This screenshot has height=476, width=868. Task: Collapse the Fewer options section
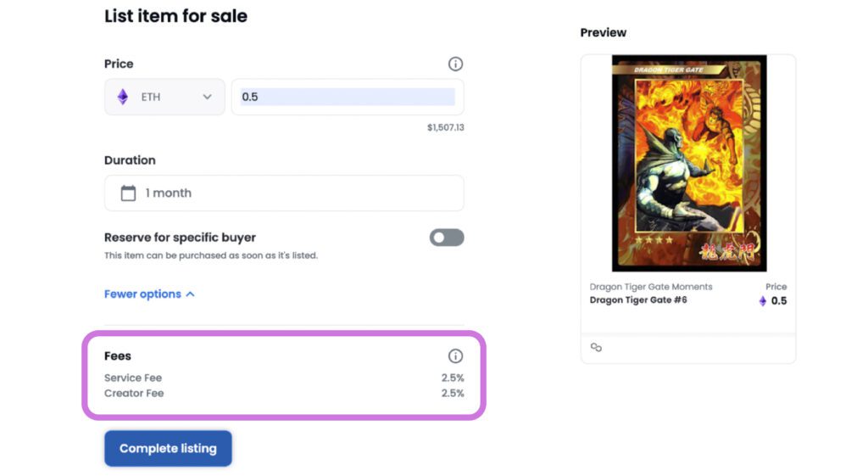pyautogui.click(x=149, y=294)
